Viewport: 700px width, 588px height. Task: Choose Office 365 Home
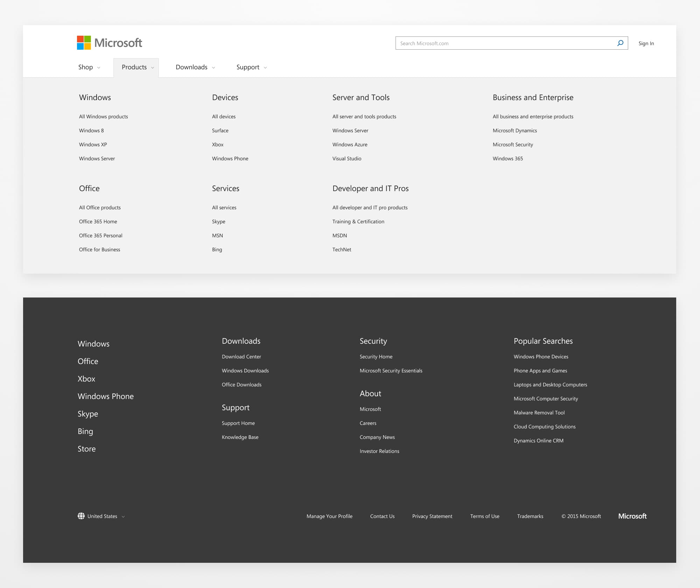[98, 222]
